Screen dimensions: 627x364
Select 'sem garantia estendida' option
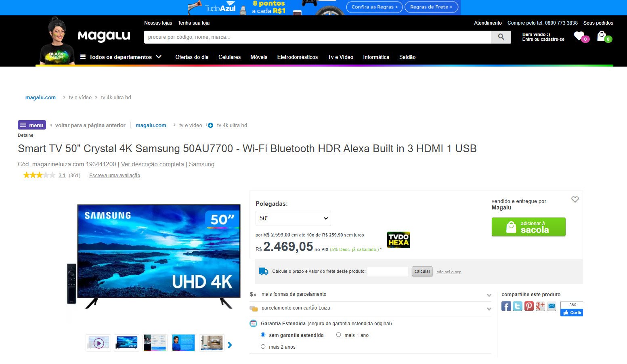[263, 335]
